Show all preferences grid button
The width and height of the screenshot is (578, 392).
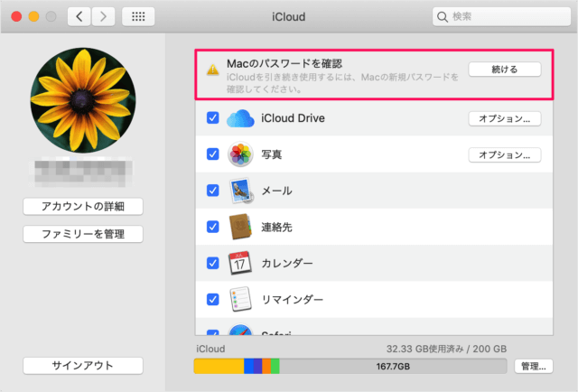[138, 16]
